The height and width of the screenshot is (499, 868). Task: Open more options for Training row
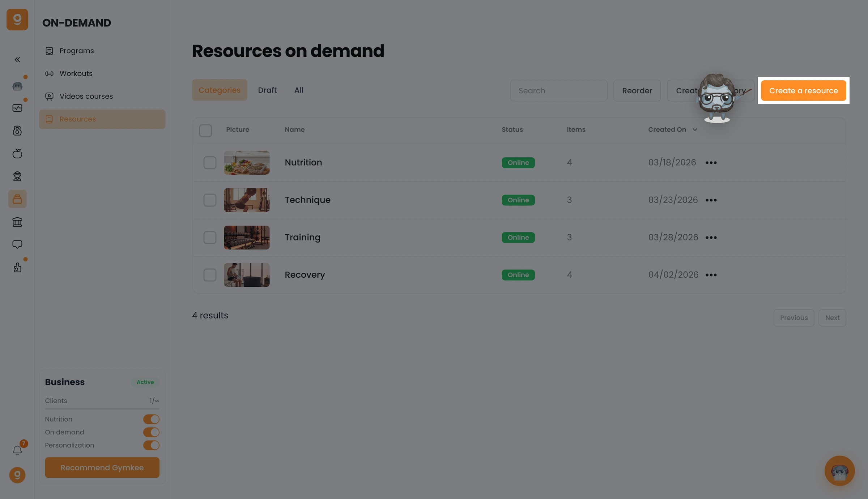coord(711,238)
